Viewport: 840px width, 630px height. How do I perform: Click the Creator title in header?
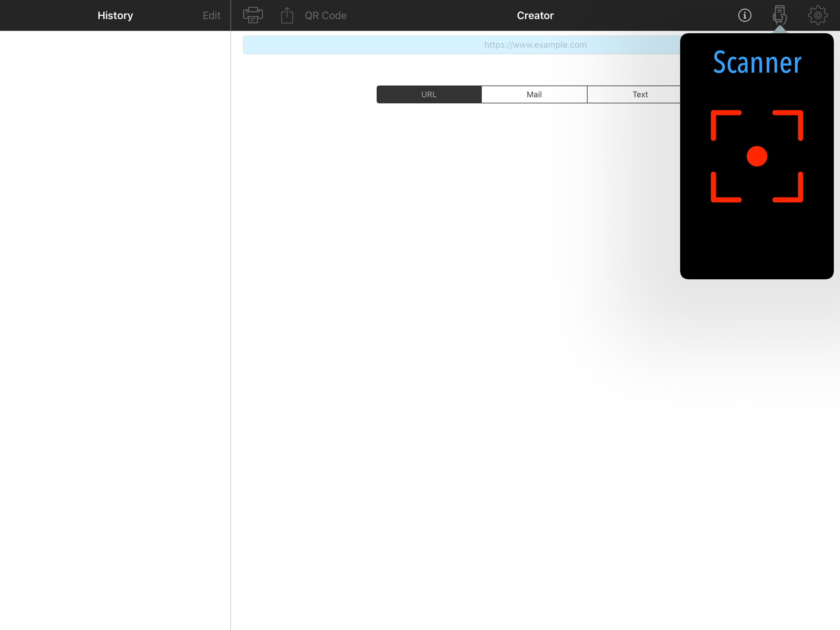pos(535,16)
